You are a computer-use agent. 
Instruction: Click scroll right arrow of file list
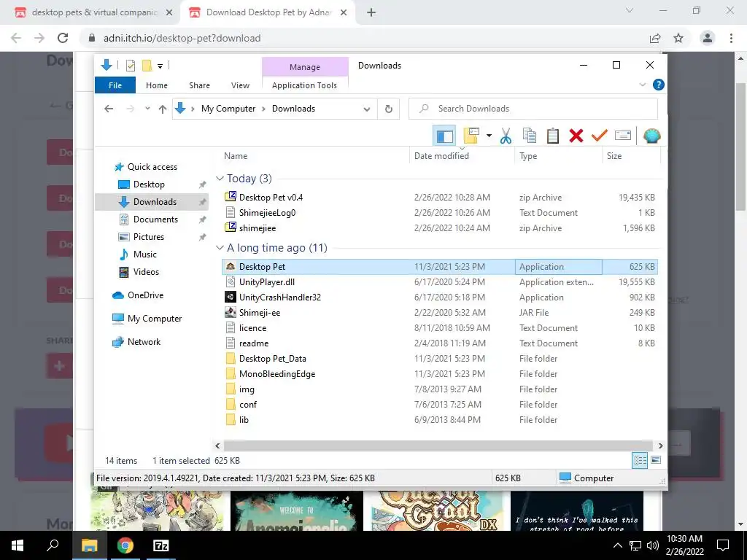click(x=660, y=446)
